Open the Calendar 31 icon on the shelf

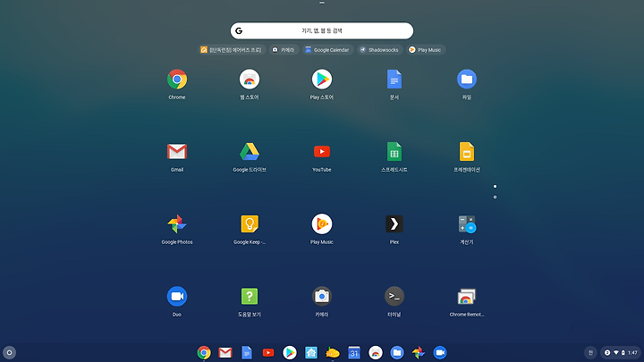point(354,352)
